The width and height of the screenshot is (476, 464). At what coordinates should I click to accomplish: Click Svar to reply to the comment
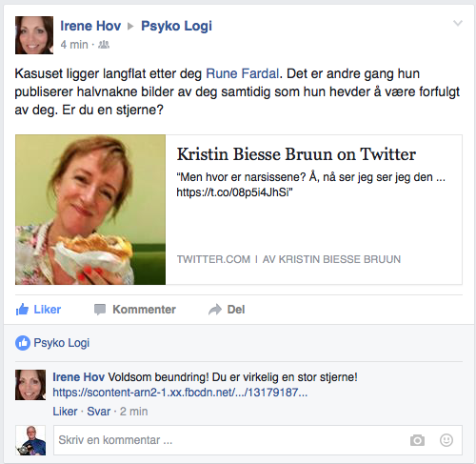click(99, 412)
